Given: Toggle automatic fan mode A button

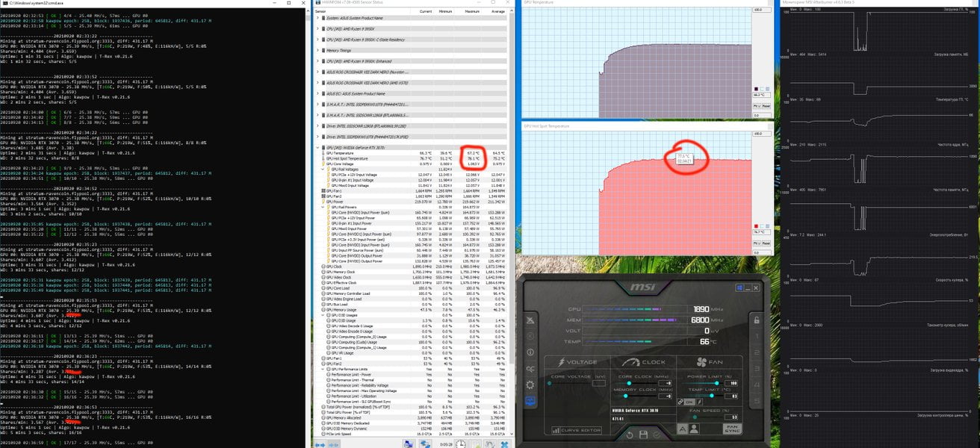Looking at the screenshot, I should [x=682, y=429].
